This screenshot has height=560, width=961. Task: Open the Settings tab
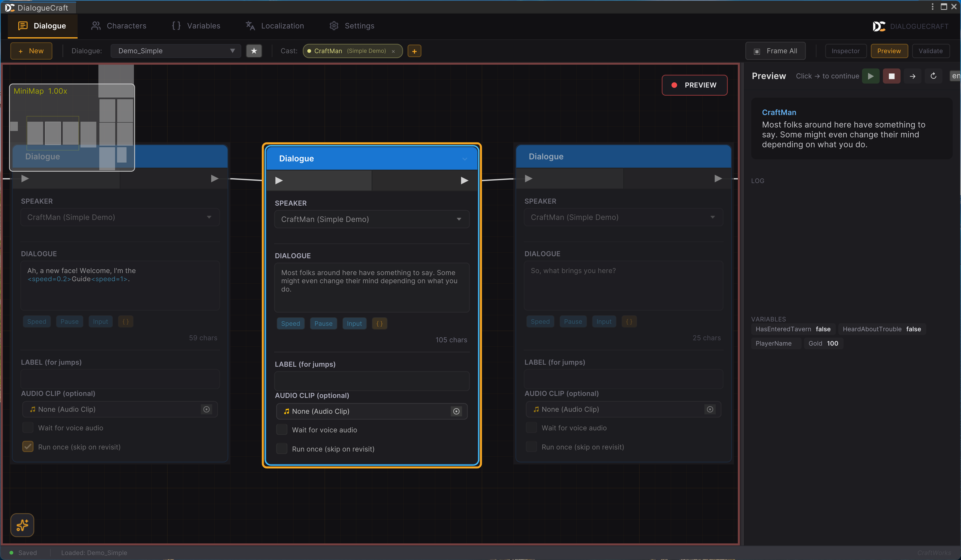(x=352, y=26)
